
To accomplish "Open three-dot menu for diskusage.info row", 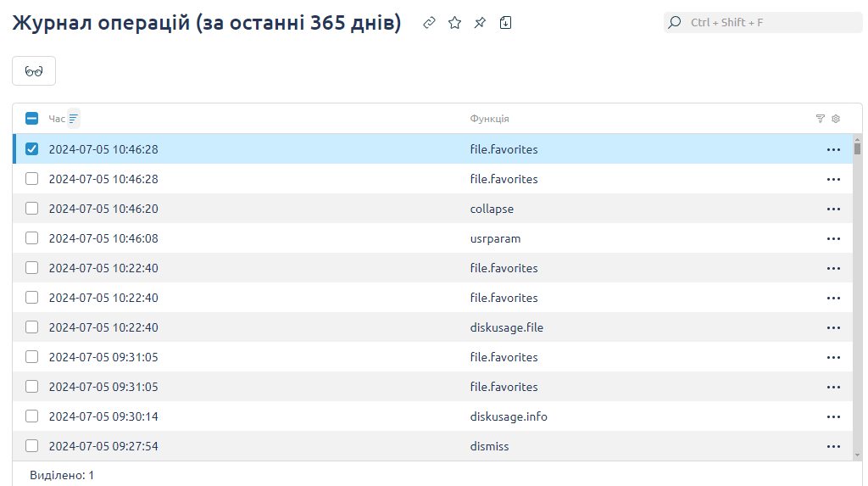I will click(834, 416).
